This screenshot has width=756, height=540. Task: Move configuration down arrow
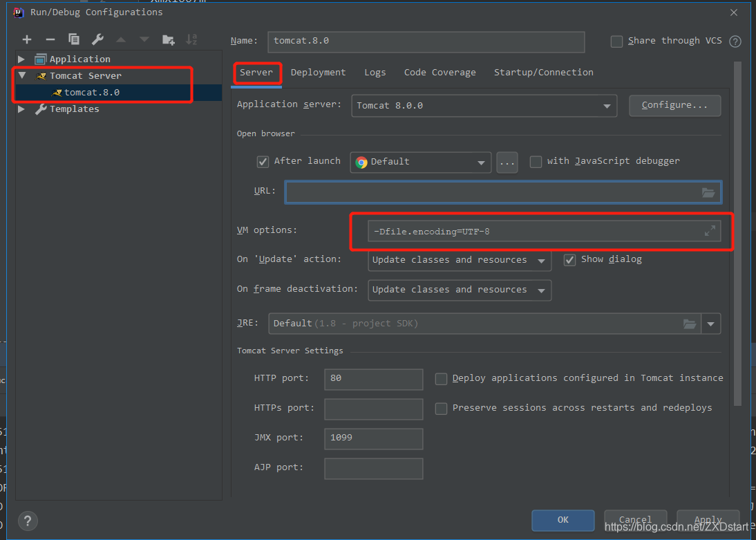[144, 39]
